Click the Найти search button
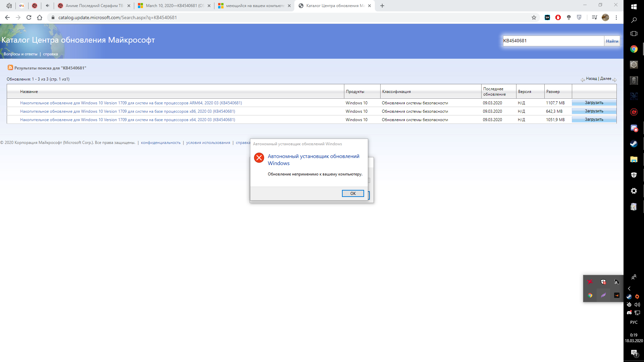The width and height of the screenshot is (644, 362). (612, 41)
